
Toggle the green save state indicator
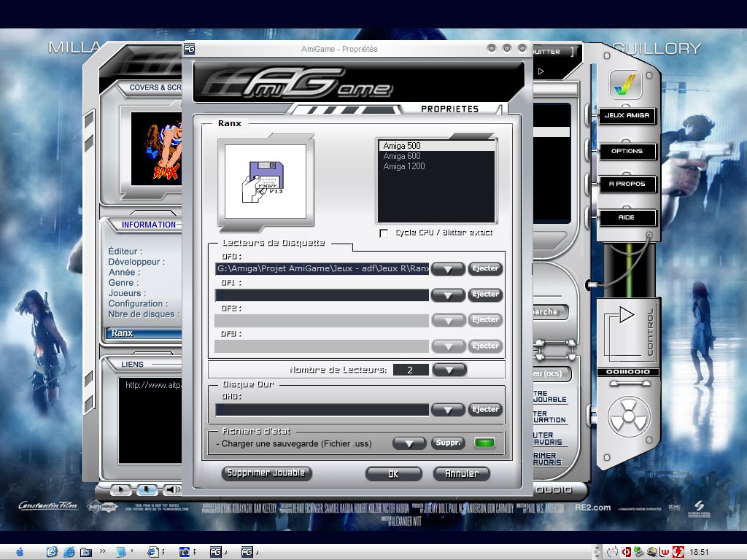pyautogui.click(x=484, y=443)
